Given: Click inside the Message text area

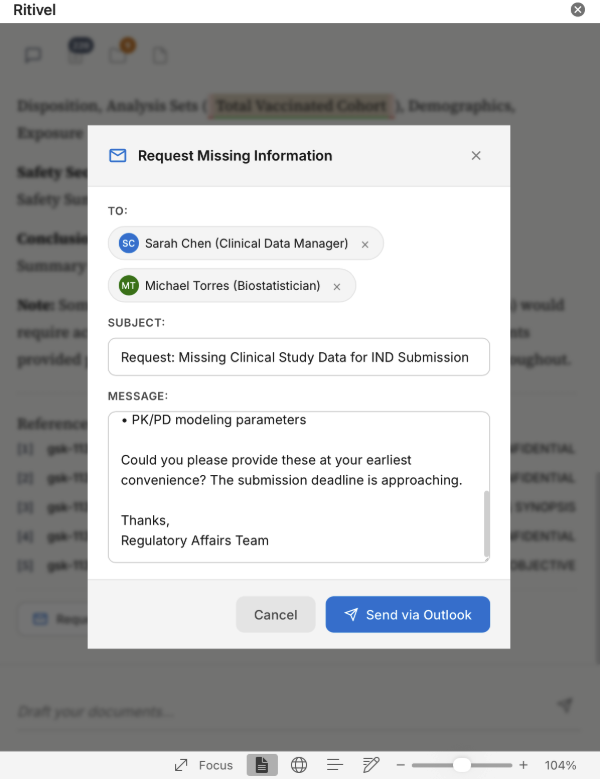Looking at the screenshot, I should (x=299, y=487).
